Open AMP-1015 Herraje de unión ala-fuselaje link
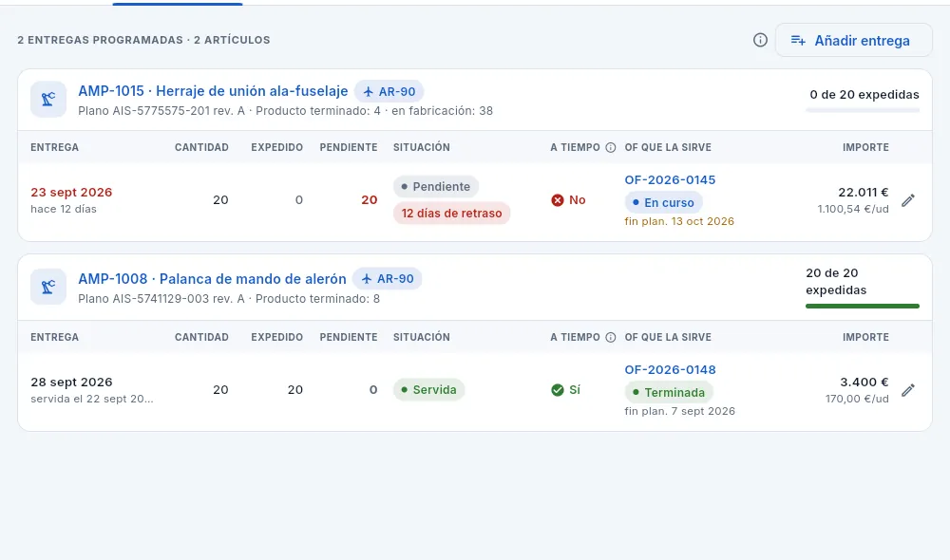The width and height of the screenshot is (950, 560). (213, 91)
